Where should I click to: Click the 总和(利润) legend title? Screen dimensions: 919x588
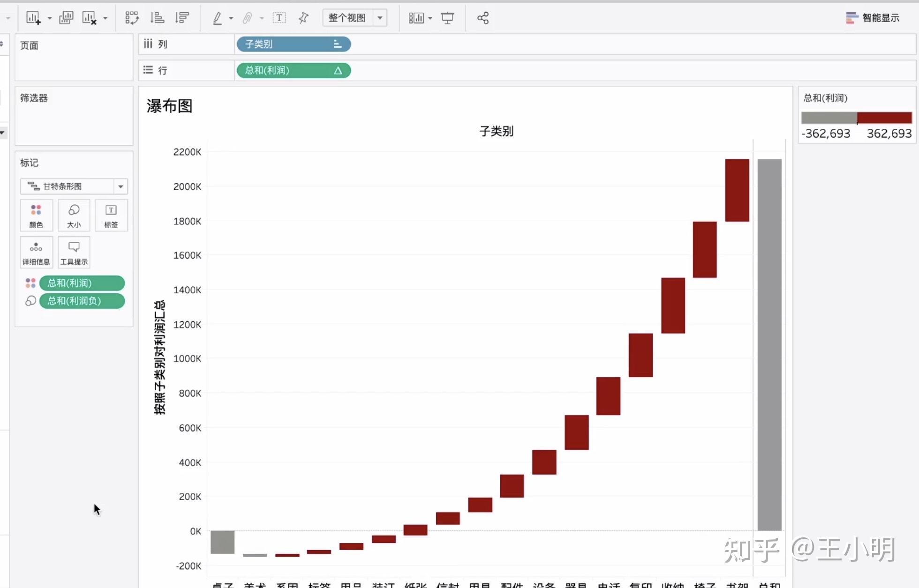point(825,98)
